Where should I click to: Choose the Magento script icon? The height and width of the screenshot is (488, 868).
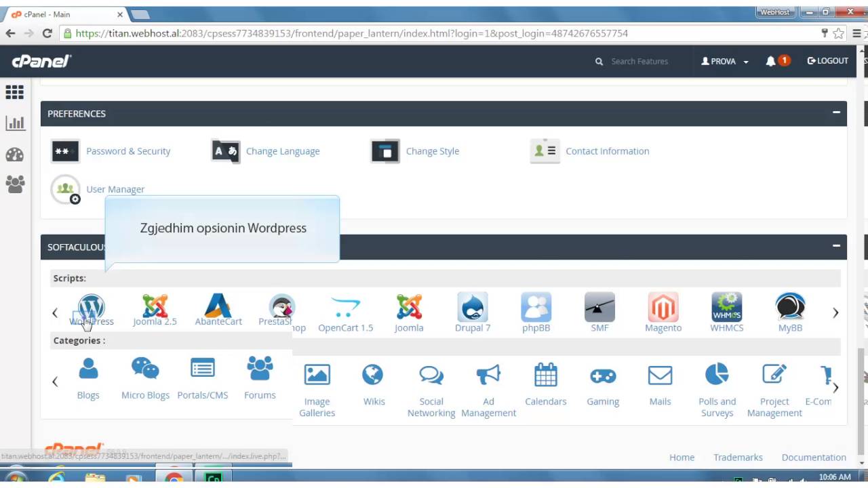point(663,307)
